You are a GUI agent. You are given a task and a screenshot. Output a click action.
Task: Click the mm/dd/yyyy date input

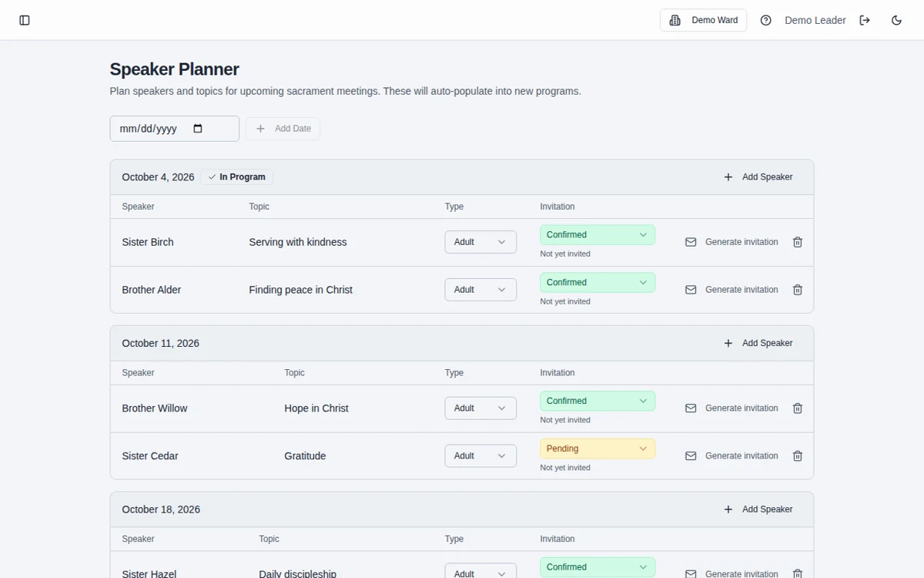[x=175, y=129]
